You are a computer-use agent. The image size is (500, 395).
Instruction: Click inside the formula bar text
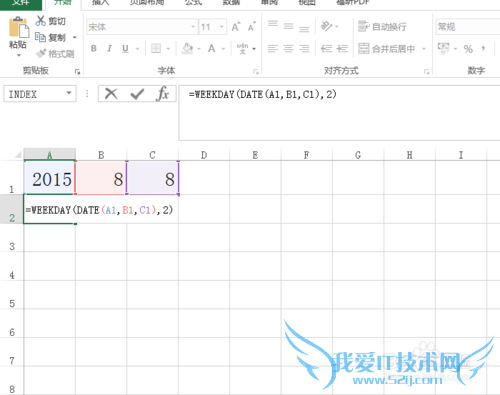point(263,94)
